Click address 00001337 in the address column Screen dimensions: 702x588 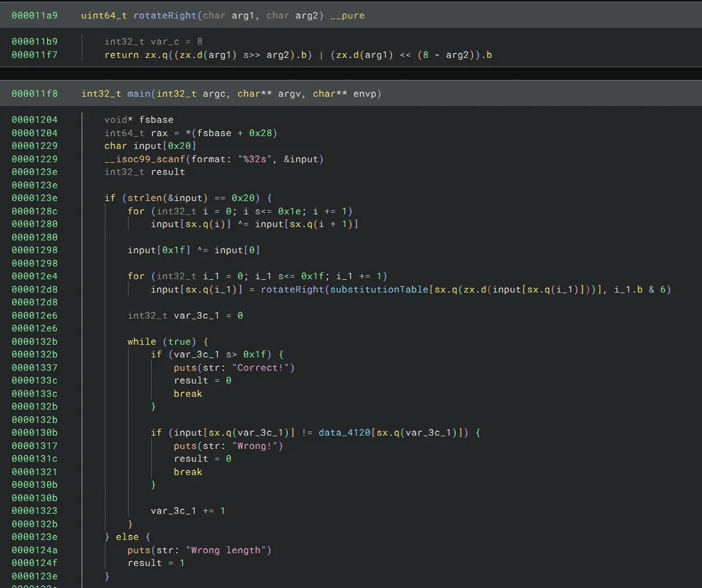(x=35, y=368)
